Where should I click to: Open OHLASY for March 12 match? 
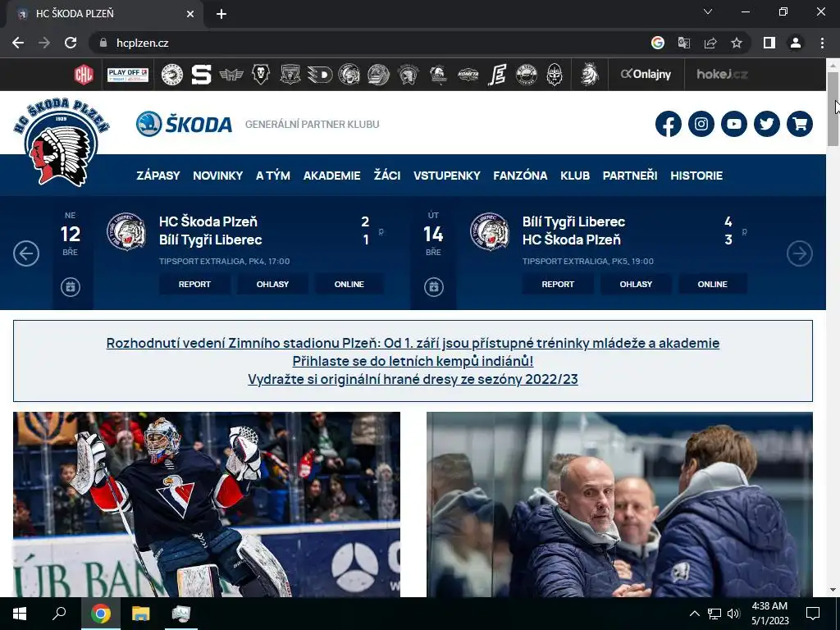(272, 284)
